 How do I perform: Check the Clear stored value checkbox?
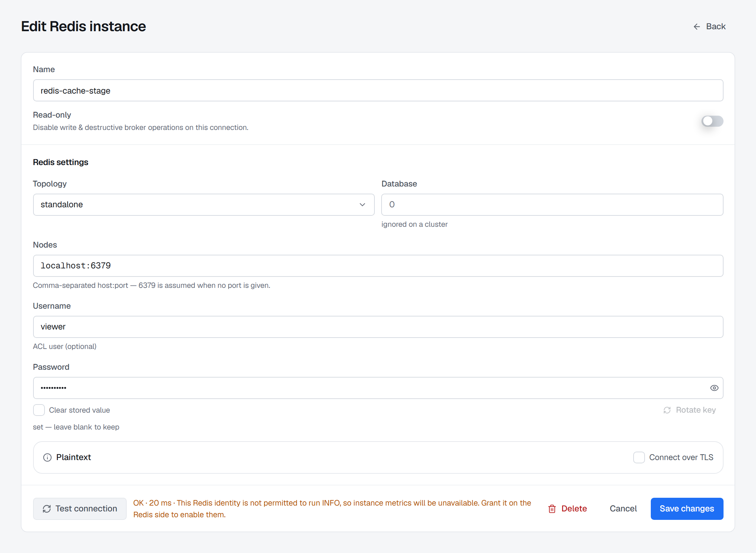click(39, 410)
